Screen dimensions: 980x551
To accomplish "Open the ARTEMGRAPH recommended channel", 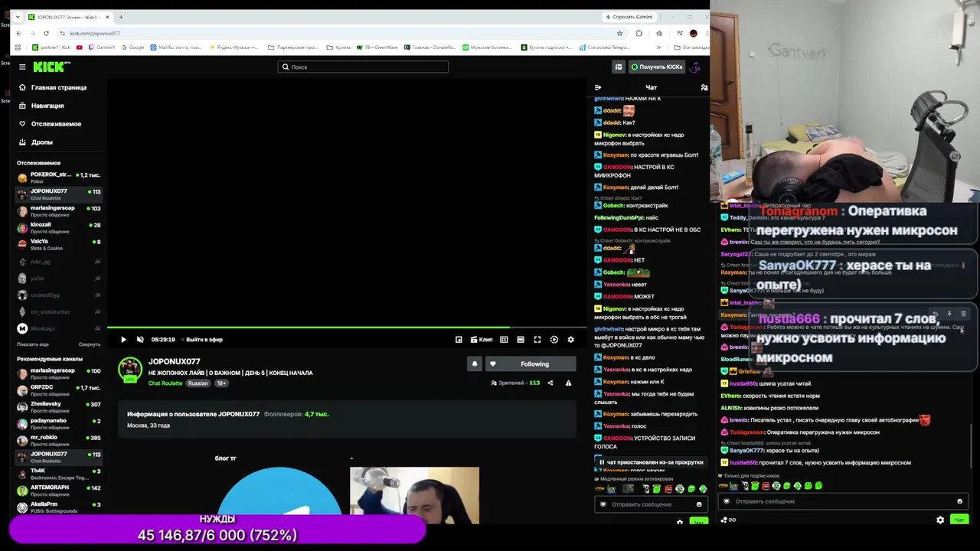I will point(59,490).
